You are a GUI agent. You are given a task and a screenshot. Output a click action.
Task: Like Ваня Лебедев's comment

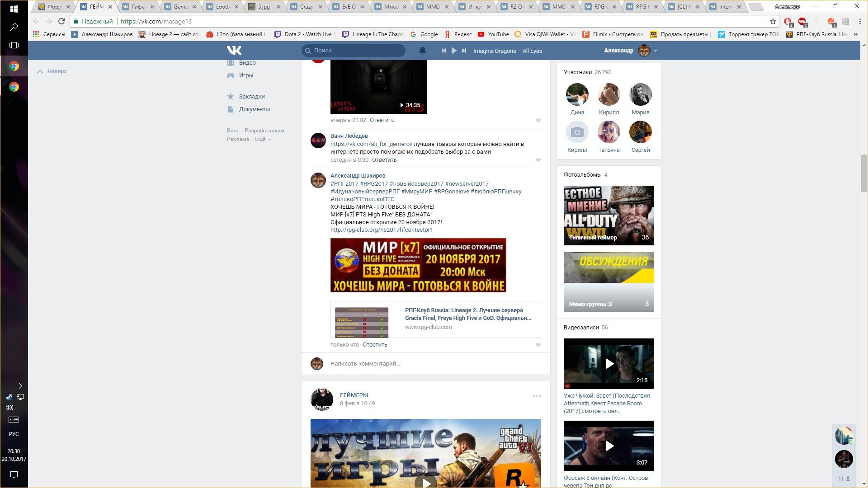pyautogui.click(x=538, y=160)
